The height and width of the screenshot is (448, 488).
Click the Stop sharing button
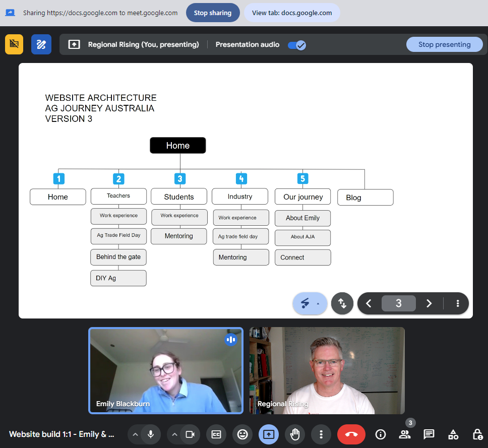click(213, 13)
